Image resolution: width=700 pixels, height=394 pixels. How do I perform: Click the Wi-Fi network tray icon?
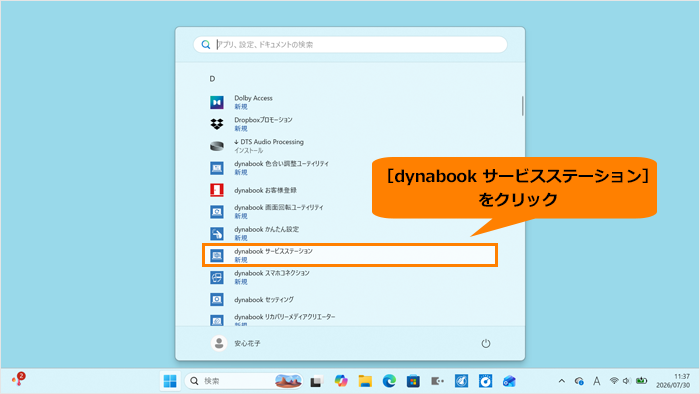614,381
